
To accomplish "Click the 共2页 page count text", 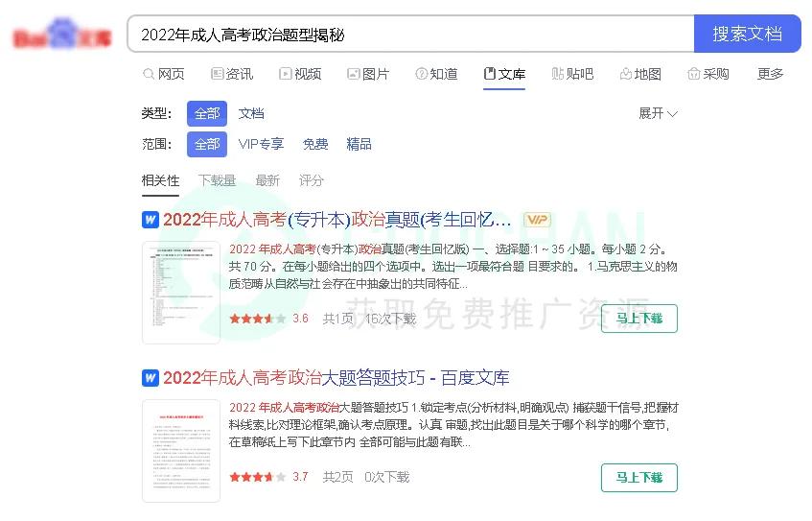I will point(337,477).
